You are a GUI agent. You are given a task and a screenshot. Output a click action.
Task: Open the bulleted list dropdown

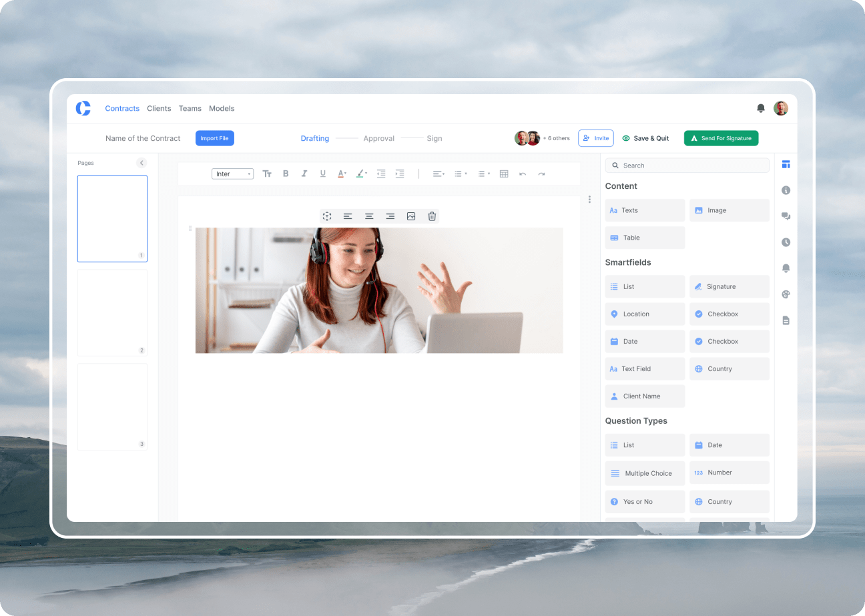click(x=461, y=174)
